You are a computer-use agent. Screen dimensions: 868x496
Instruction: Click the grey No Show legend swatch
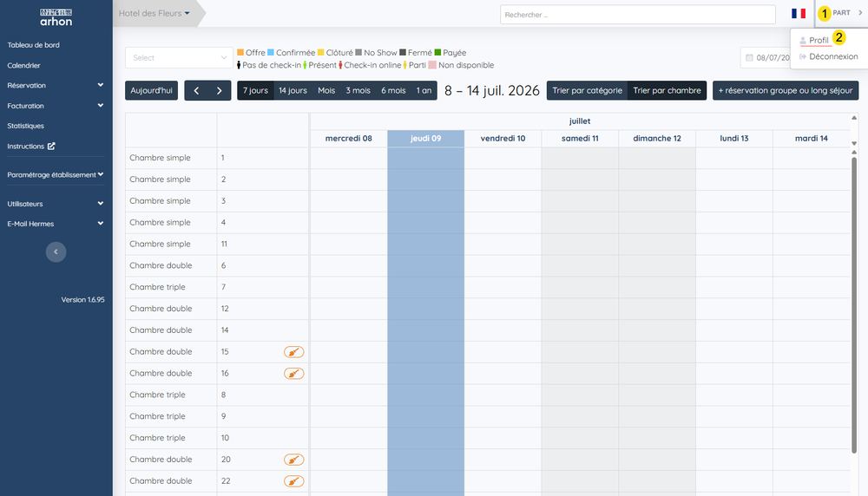click(358, 53)
